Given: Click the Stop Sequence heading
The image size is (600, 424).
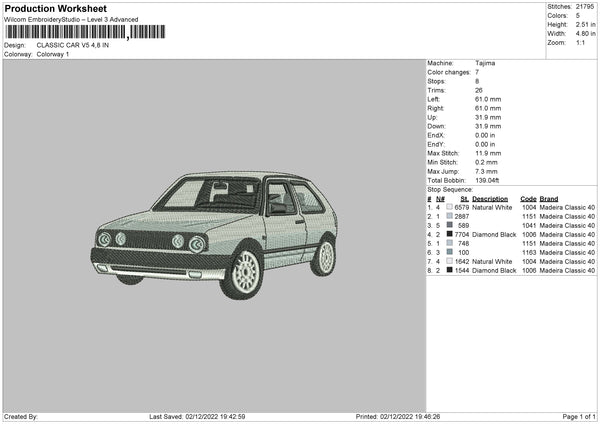Looking at the screenshot, I should [450, 189].
